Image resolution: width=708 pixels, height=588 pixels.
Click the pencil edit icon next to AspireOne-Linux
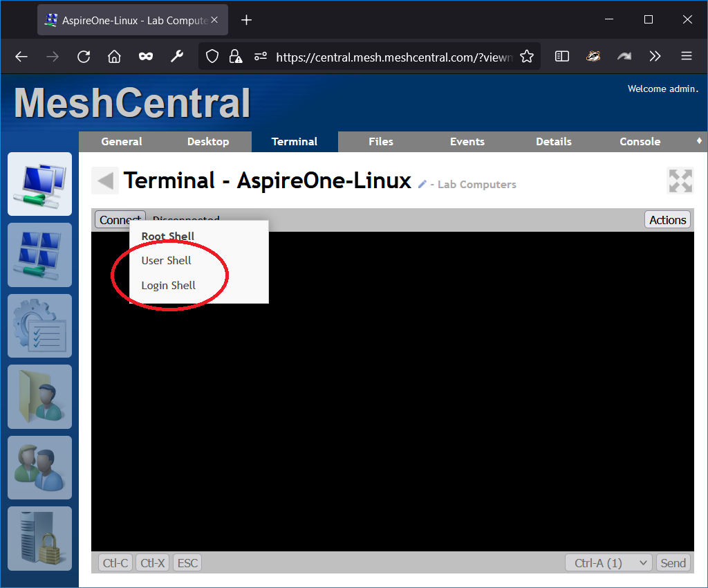click(421, 184)
